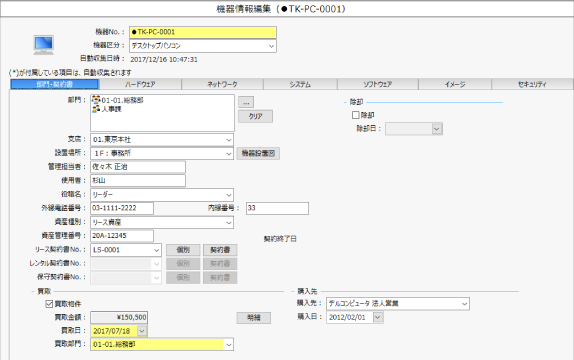
Task: Open the セキュリティ tab
Action: click(x=532, y=84)
